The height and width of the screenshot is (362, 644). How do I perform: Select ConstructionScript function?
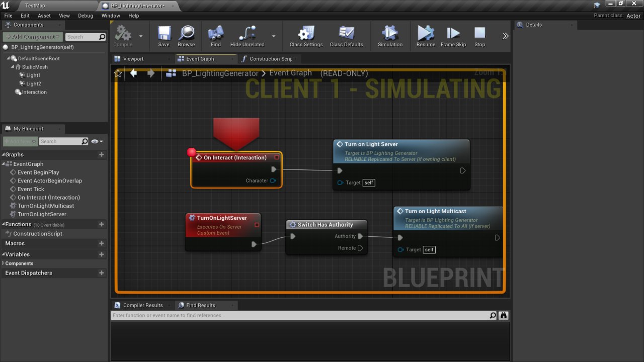pos(38,234)
